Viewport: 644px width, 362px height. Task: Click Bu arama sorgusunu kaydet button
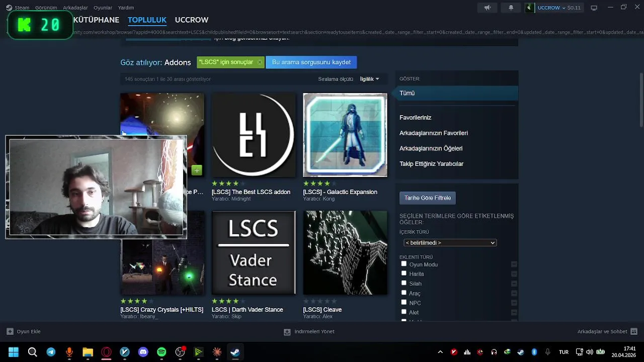click(311, 62)
